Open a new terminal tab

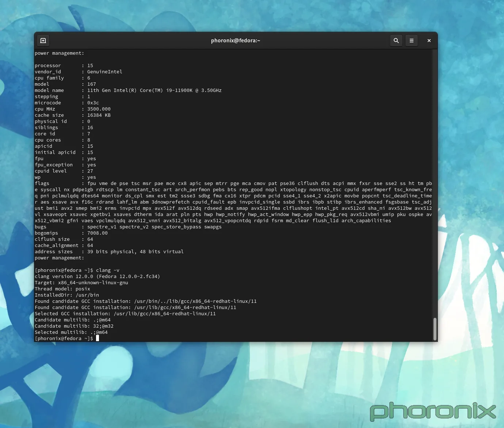click(x=43, y=41)
